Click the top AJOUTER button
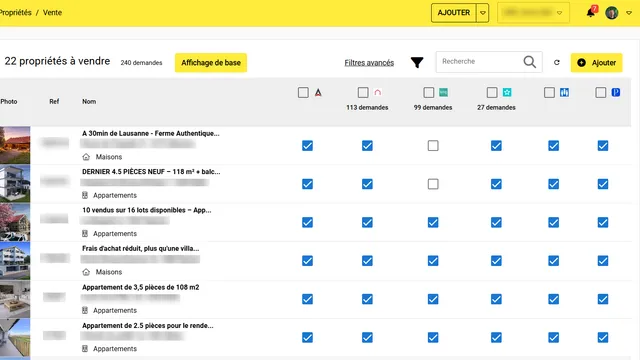 click(453, 13)
